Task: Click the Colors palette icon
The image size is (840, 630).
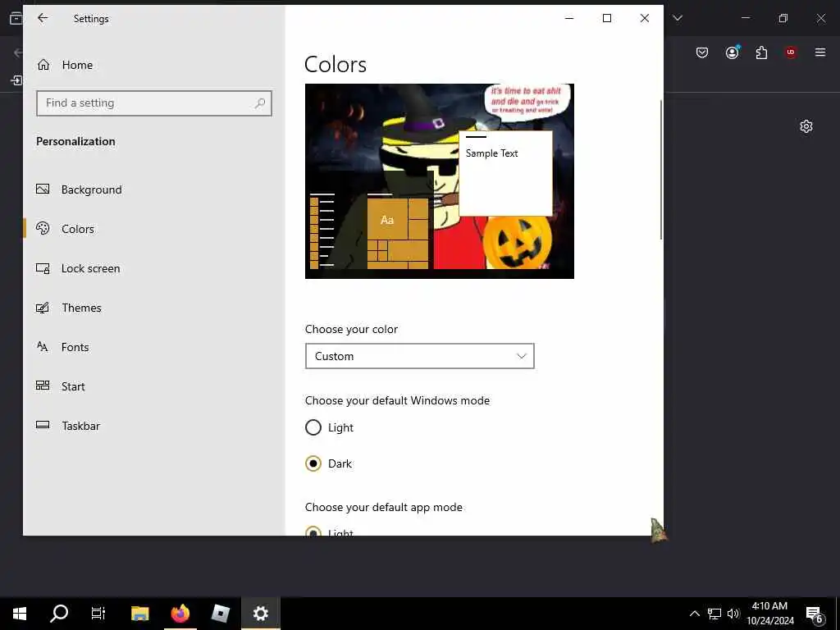Action: (x=43, y=229)
